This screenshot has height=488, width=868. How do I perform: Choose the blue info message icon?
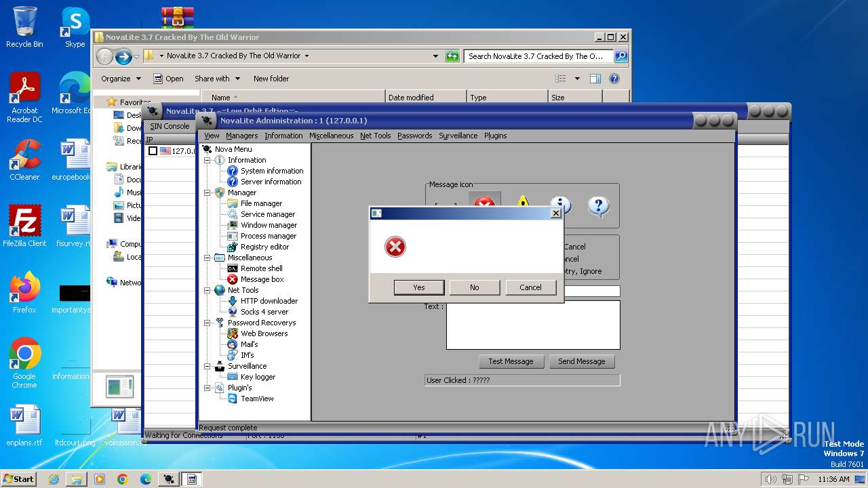point(560,206)
